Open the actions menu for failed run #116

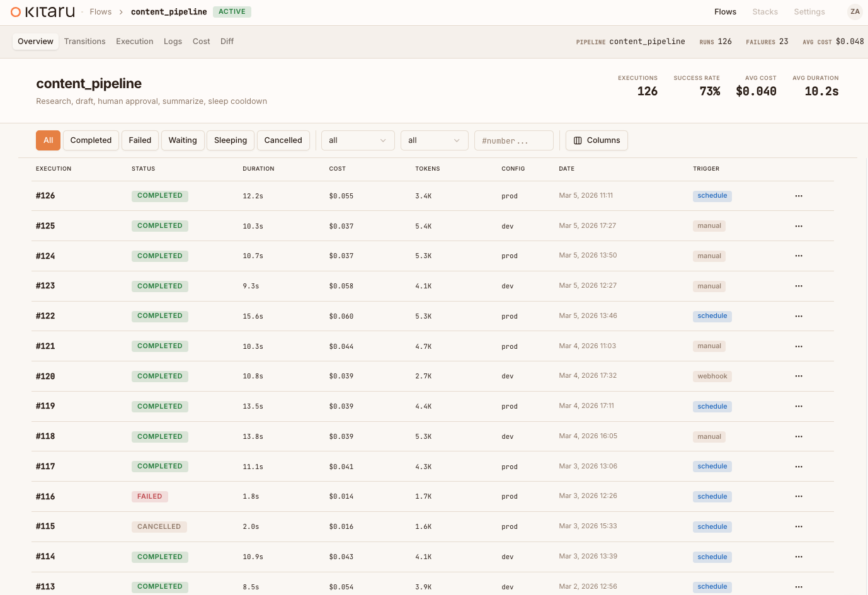798,496
